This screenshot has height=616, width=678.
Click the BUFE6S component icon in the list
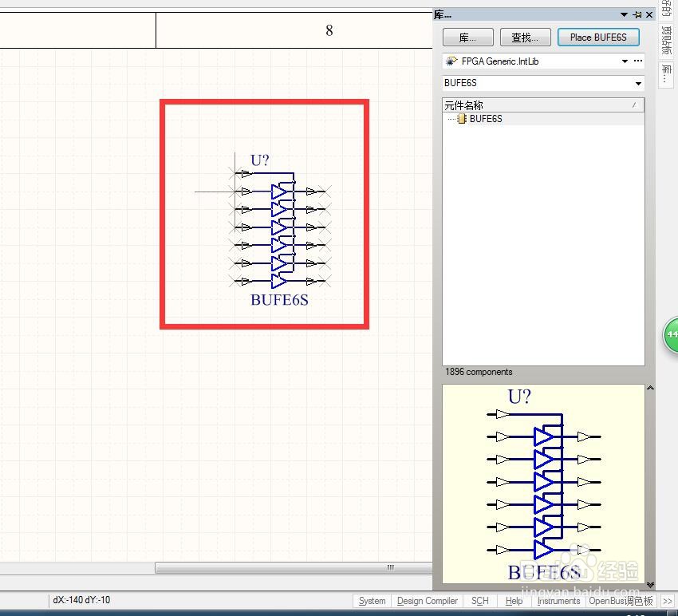[x=462, y=119]
